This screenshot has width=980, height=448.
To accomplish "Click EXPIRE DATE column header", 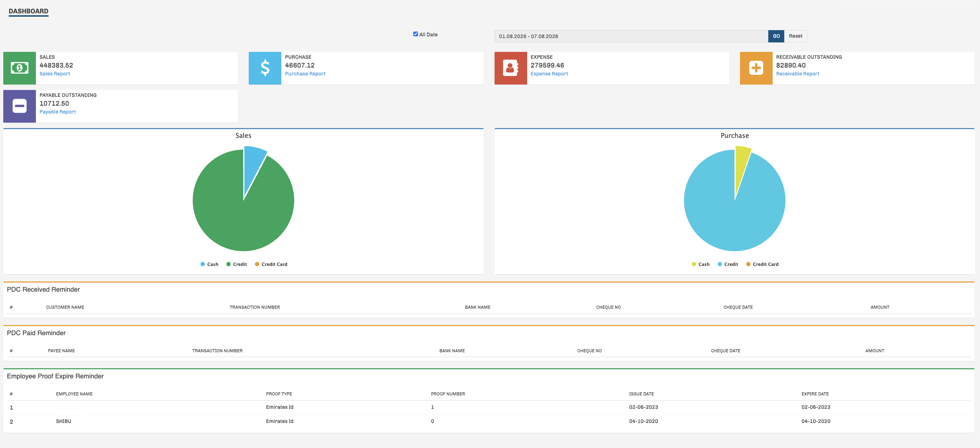I will [x=815, y=394].
